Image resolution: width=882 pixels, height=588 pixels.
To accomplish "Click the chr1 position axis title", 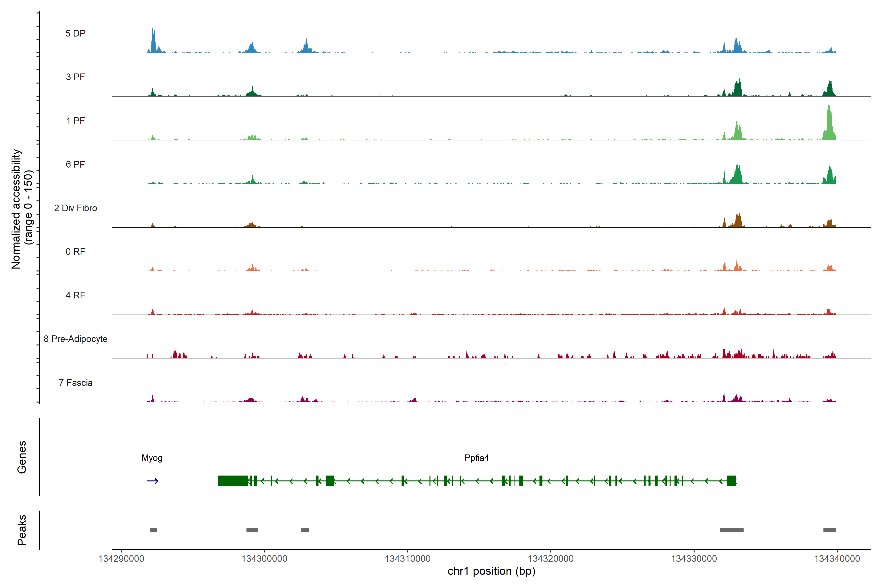I will (x=491, y=571).
